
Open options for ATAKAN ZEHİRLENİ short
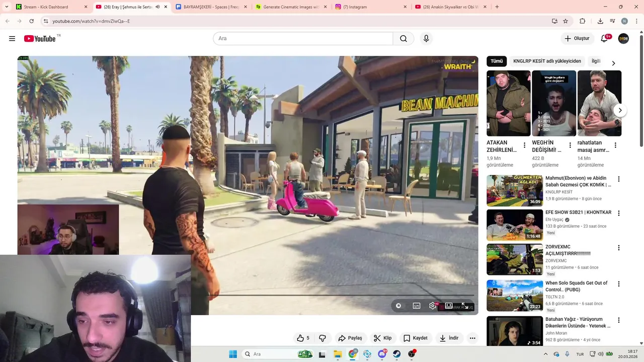524,145
